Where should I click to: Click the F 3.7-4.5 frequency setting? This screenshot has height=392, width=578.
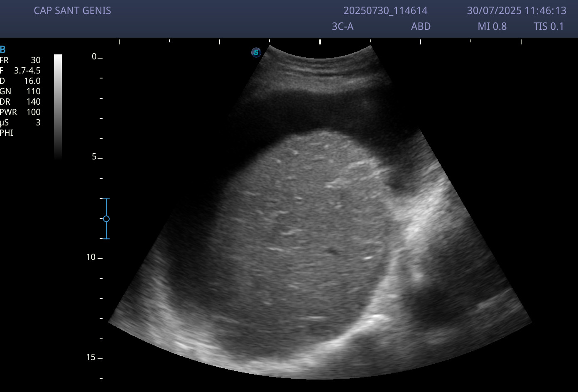pyautogui.click(x=20, y=71)
